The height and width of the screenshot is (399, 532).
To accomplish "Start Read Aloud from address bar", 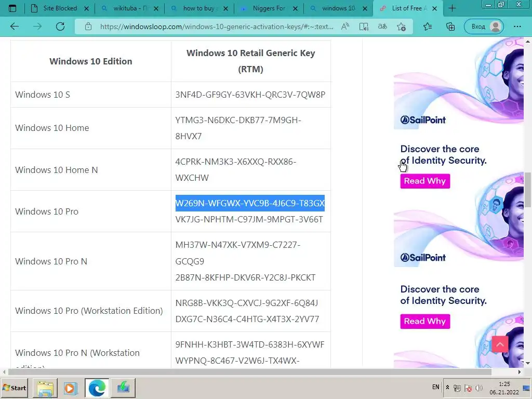I will [x=345, y=26].
